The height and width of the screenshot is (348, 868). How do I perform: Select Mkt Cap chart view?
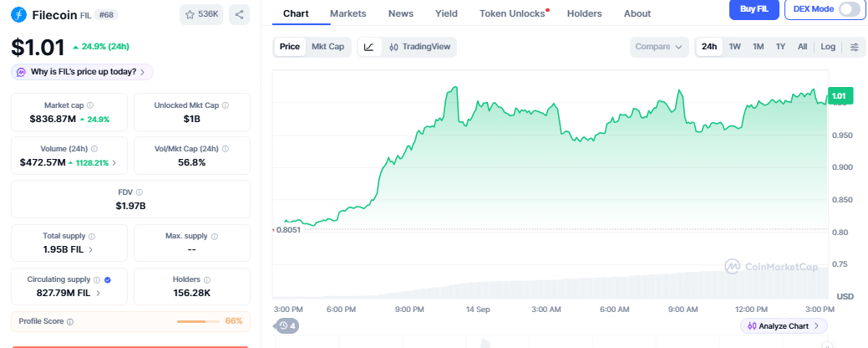pyautogui.click(x=327, y=47)
